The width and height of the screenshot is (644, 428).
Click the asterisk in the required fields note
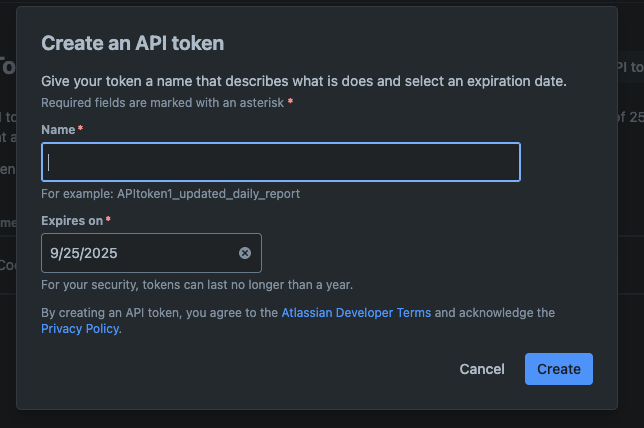(290, 103)
